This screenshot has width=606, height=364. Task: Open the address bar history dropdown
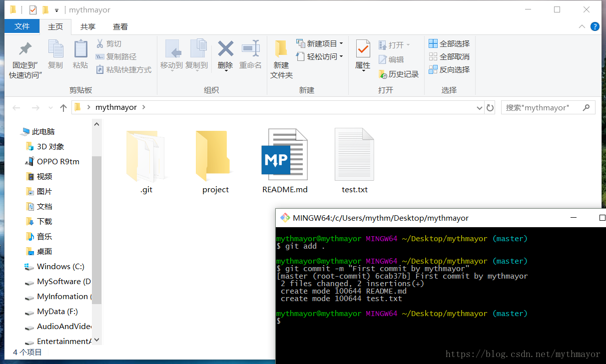pyautogui.click(x=479, y=108)
